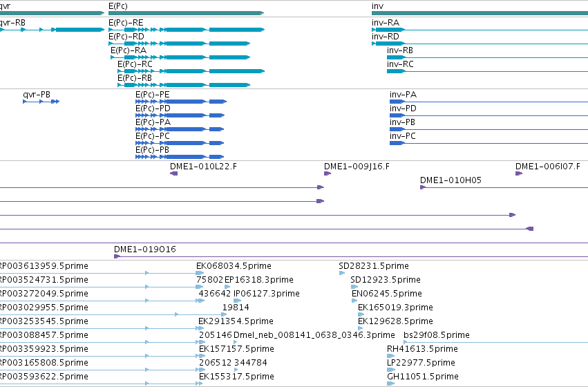Image resolution: width=588 pixels, height=387 pixels.
Task: Click the inv-PC protein feature
Action: [x=489, y=143]
